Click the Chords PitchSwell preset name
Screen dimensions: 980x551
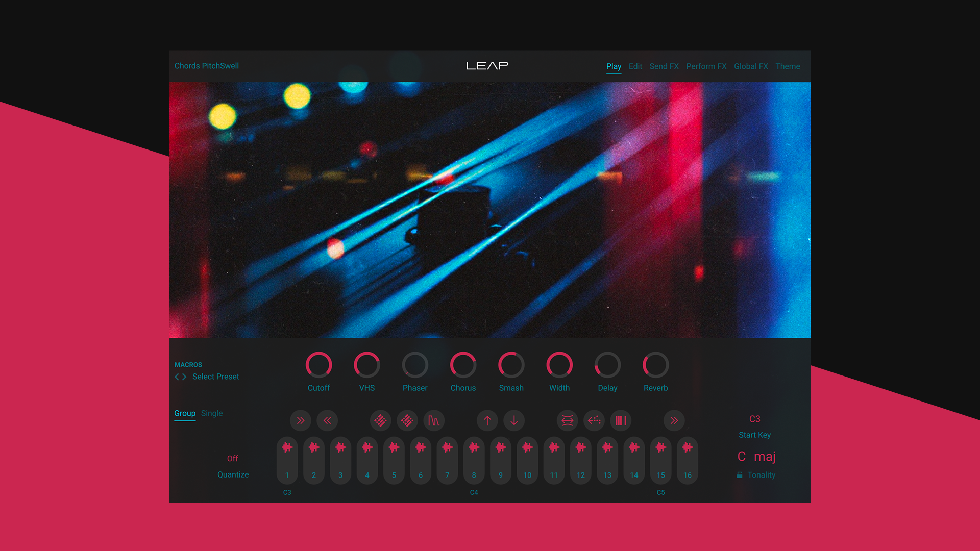coord(206,66)
